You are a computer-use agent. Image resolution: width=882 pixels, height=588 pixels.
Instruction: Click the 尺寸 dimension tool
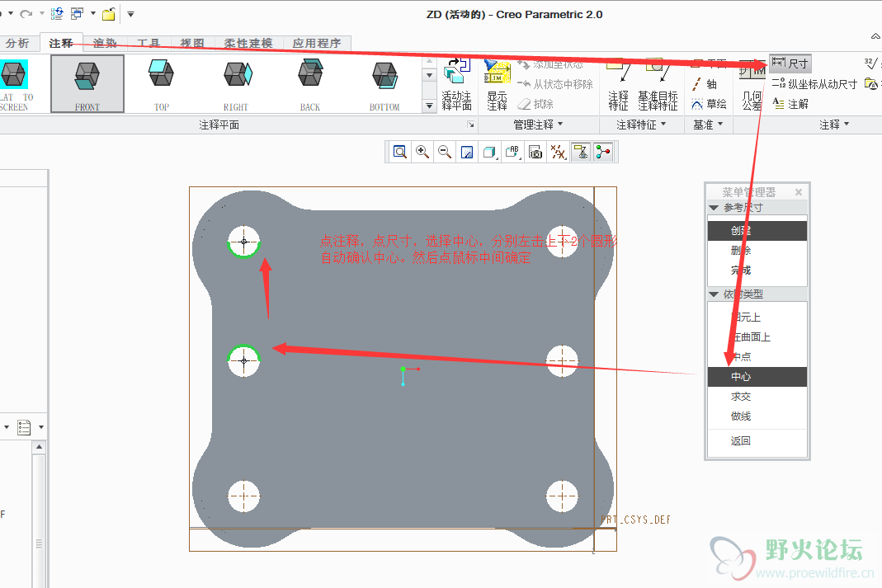click(x=790, y=63)
